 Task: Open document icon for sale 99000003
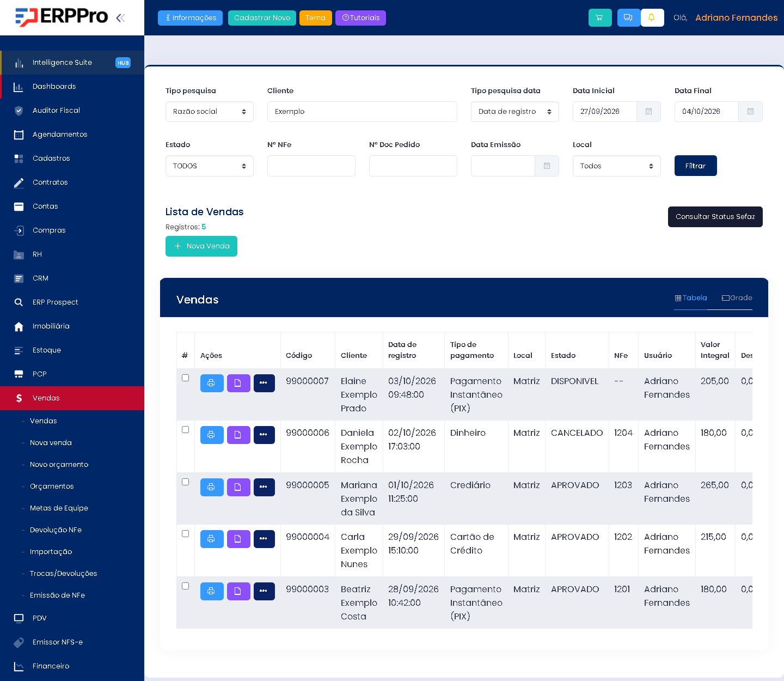point(238,591)
